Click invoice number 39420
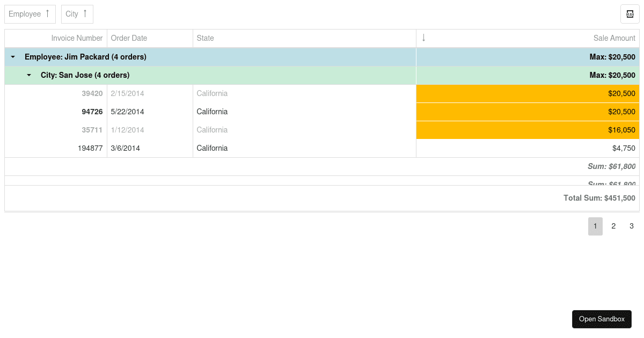 click(92, 93)
